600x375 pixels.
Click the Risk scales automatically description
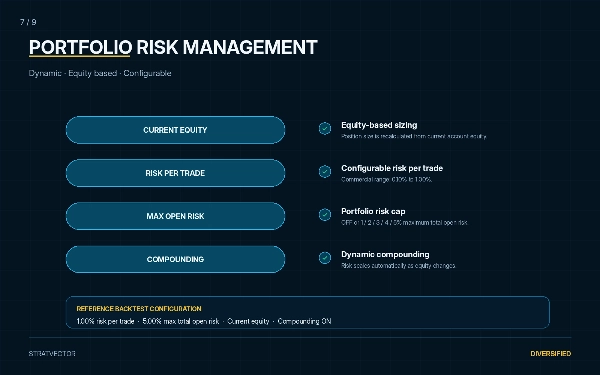(398, 266)
